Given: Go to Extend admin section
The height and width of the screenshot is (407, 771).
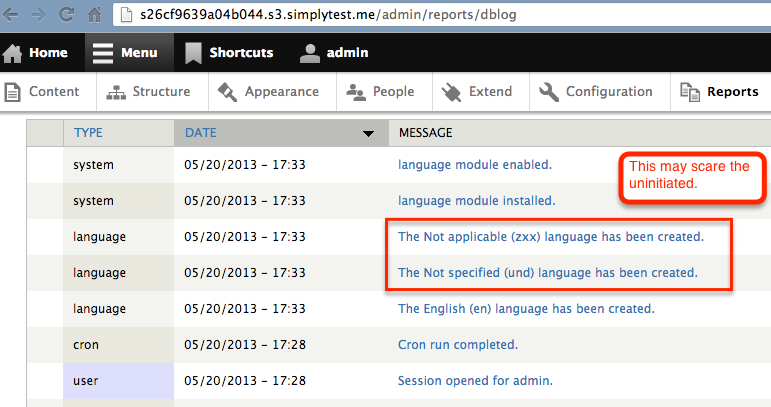Looking at the screenshot, I should pos(490,91).
